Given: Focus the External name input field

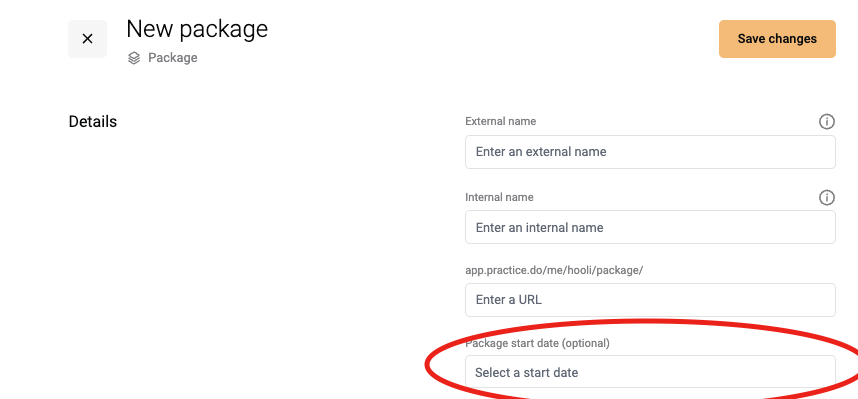Looking at the screenshot, I should point(650,152).
